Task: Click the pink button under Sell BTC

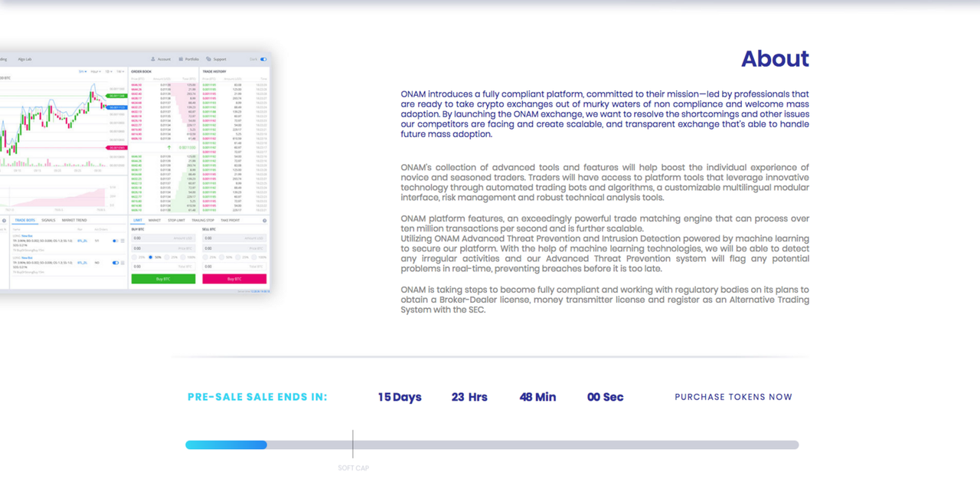Action: pyautogui.click(x=234, y=279)
